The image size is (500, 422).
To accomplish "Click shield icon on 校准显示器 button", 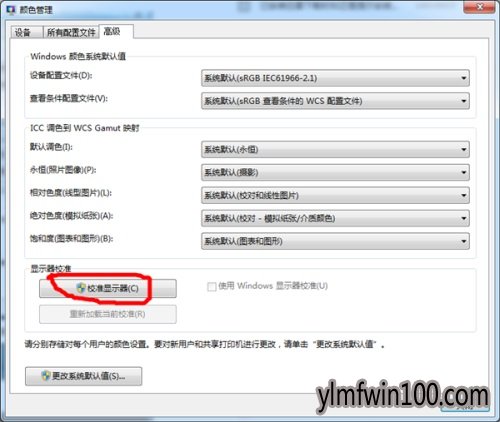I will tap(81, 288).
